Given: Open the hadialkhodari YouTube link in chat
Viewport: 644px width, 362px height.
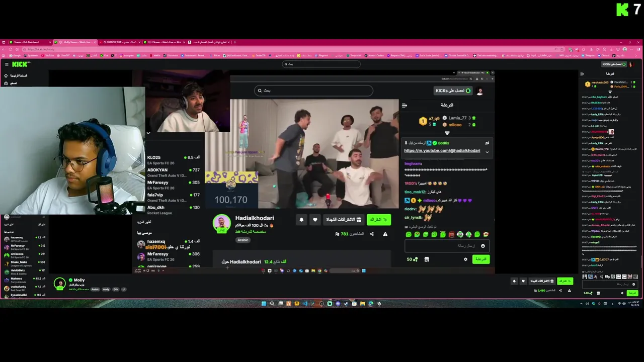Looking at the screenshot, I should tap(442, 150).
